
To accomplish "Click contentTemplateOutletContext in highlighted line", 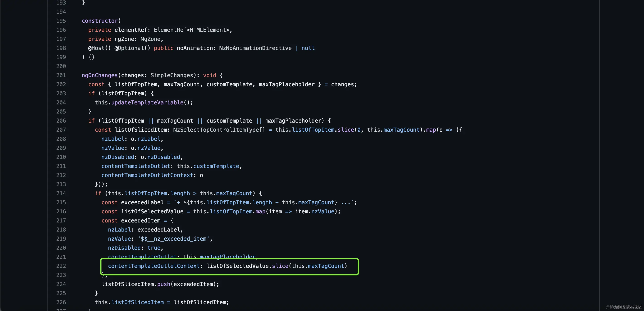I will 154,266.
